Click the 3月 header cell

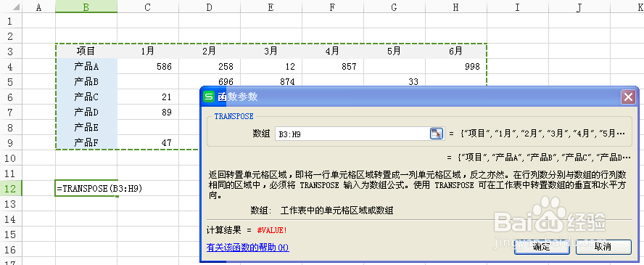[x=271, y=51]
